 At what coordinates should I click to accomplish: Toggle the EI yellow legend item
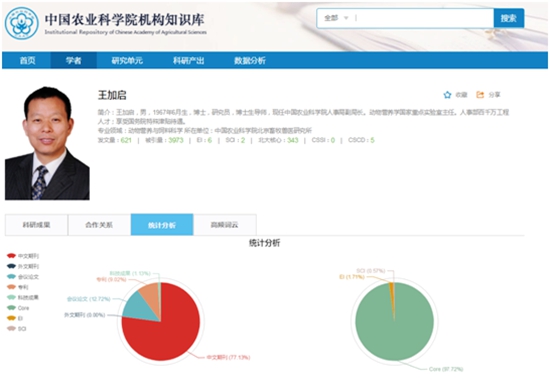tap(15, 318)
